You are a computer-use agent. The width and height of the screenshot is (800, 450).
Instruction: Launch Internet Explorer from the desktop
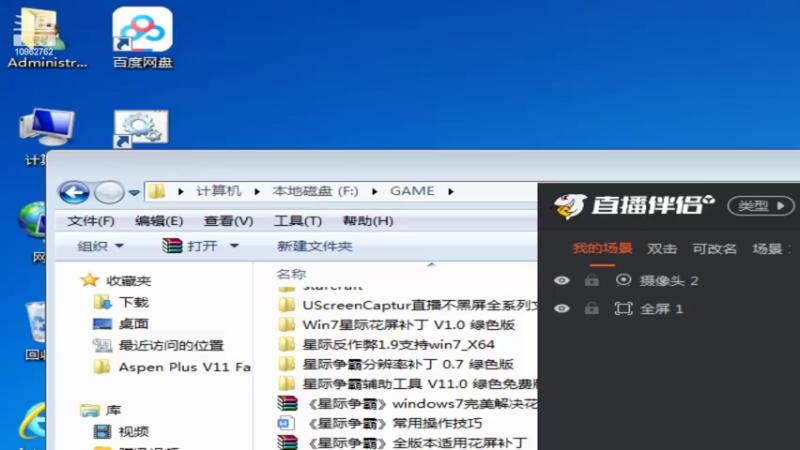pos(33,423)
